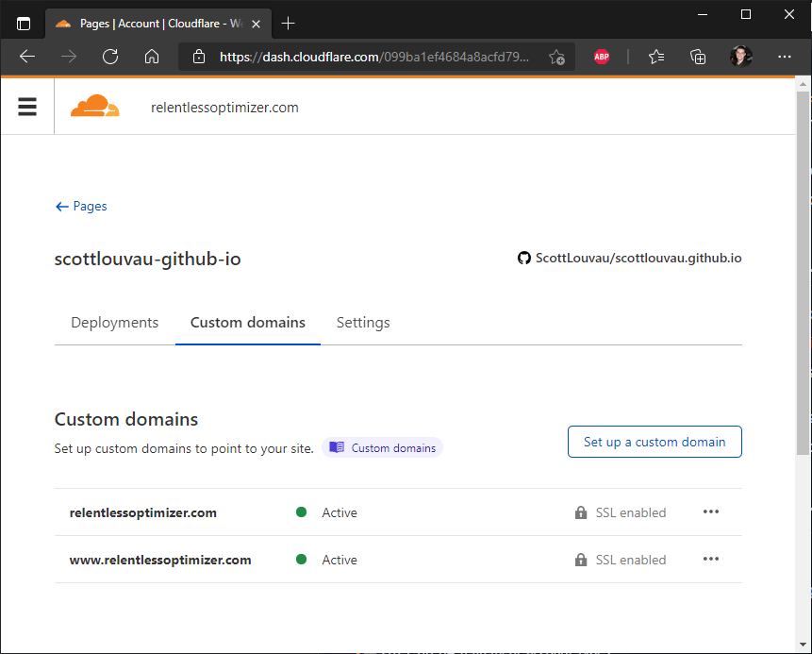The height and width of the screenshot is (654, 812).
Task: Open options menu for relentlessoptimizer.com domain
Action: tap(711, 511)
